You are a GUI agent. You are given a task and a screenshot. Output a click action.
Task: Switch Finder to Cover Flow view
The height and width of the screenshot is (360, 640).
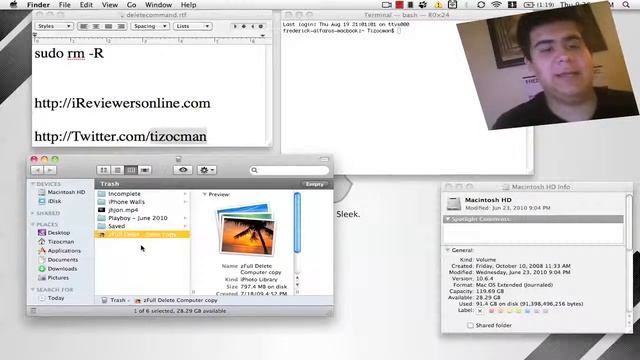[144, 170]
